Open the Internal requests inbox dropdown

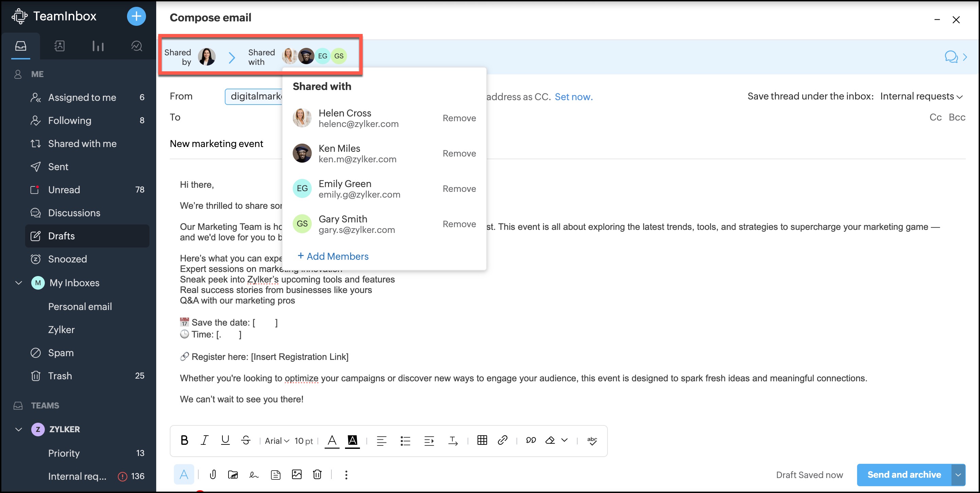pos(921,96)
